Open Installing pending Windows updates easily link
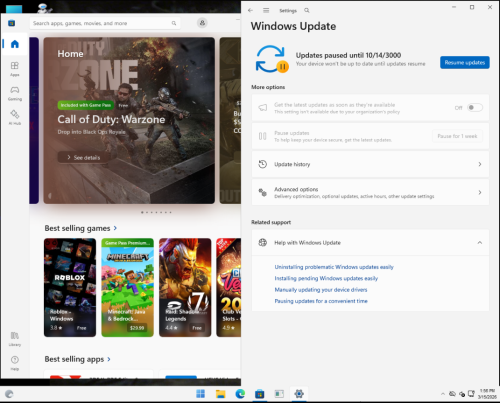Viewport: 500px width, 403px height. coord(326,278)
